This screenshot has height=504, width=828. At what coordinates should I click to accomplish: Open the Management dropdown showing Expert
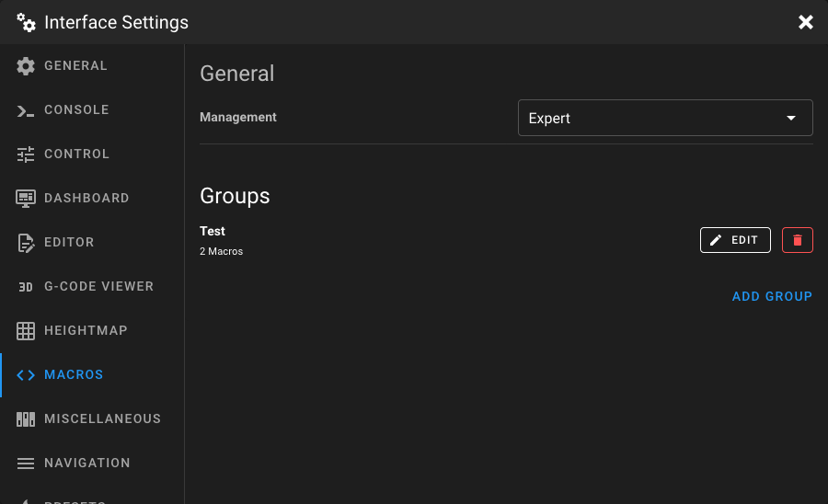click(665, 118)
